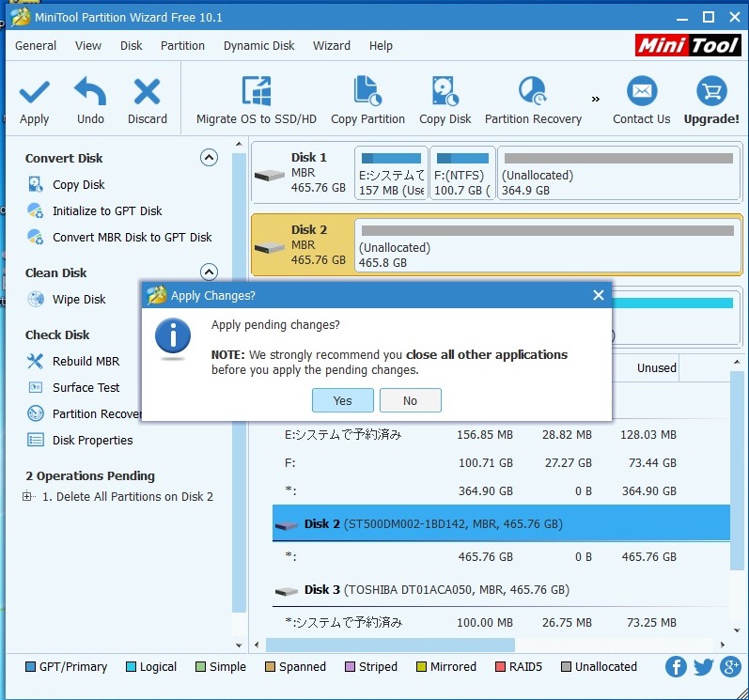Viewport: 749px width, 700px height.
Task: Open the Twitter social icon
Action: [x=703, y=666]
